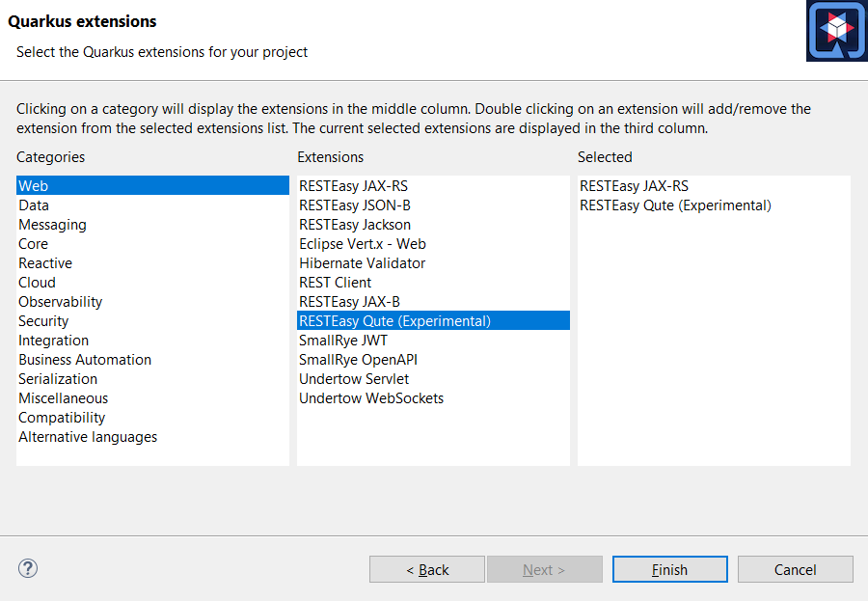Select RESTEasy JAX-RS in Selected list
The width and height of the screenshot is (868, 601).
tap(634, 186)
